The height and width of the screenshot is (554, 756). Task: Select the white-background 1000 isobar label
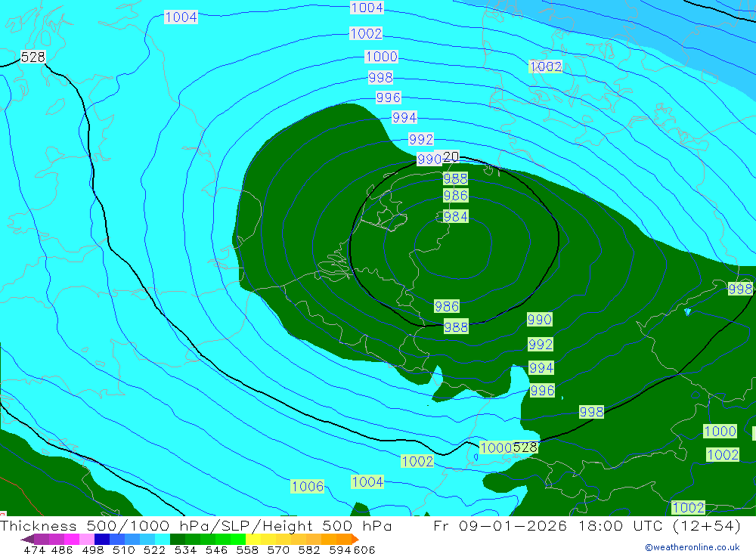click(381, 57)
